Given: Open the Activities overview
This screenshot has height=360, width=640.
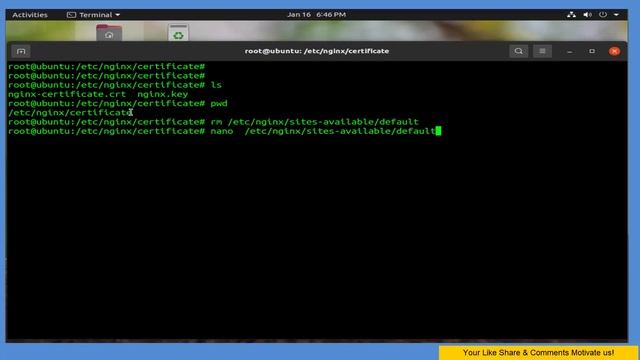Looking at the screenshot, I should click(x=30, y=15).
